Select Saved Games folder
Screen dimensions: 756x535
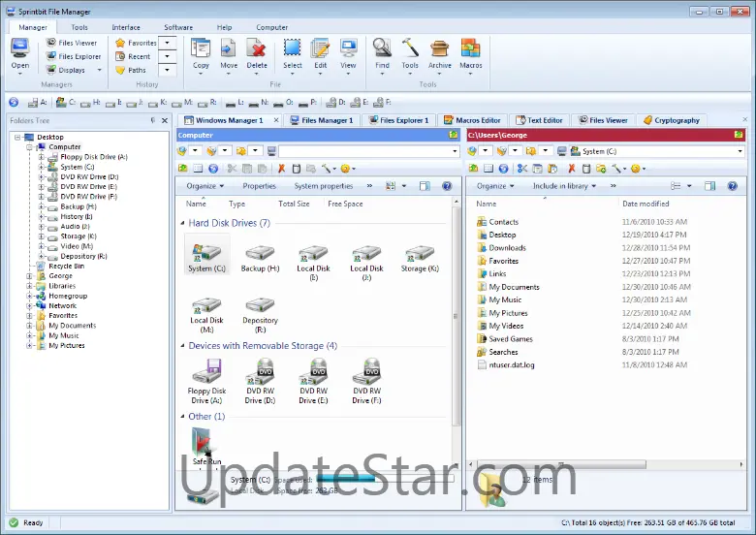click(x=511, y=339)
